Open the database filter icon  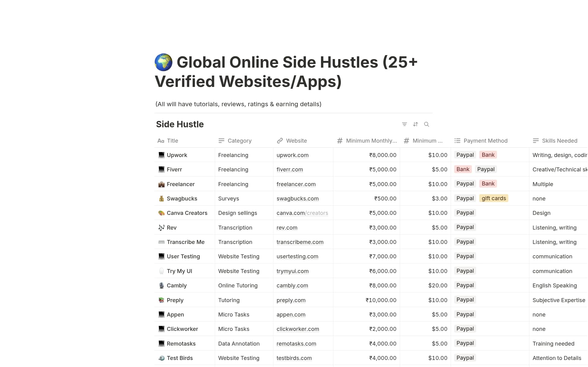[404, 124]
